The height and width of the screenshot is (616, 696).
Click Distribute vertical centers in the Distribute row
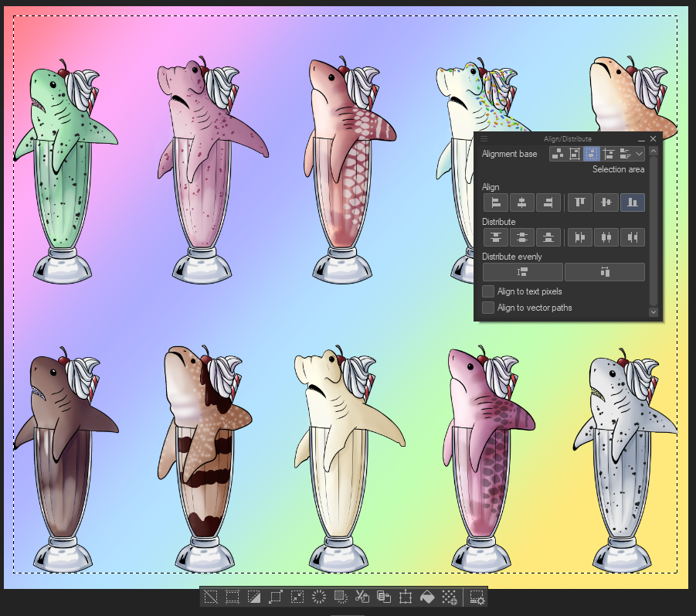tap(522, 237)
